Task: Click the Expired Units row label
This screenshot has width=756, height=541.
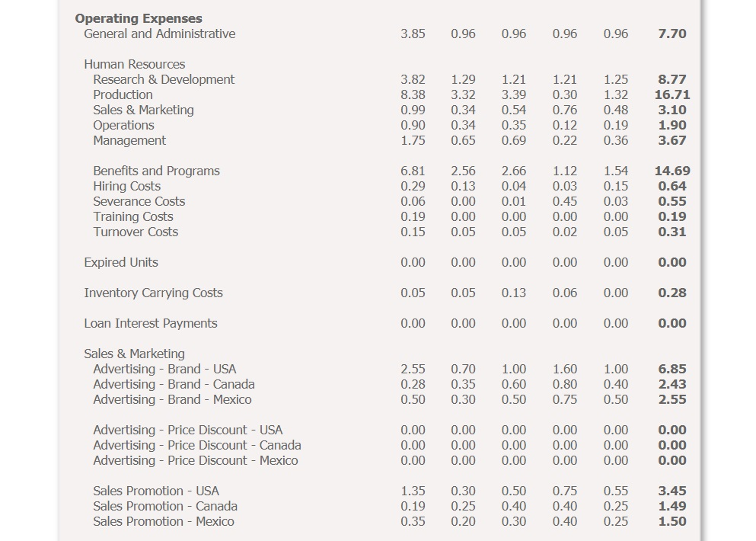Action: click(x=120, y=262)
